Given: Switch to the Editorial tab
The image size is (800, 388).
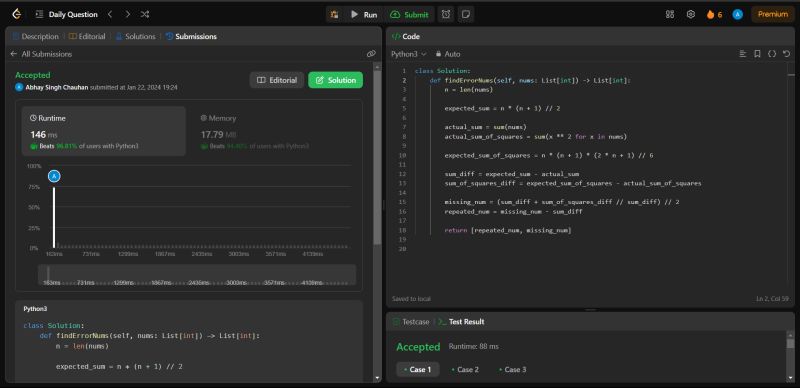Looking at the screenshot, I should coord(87,36).
